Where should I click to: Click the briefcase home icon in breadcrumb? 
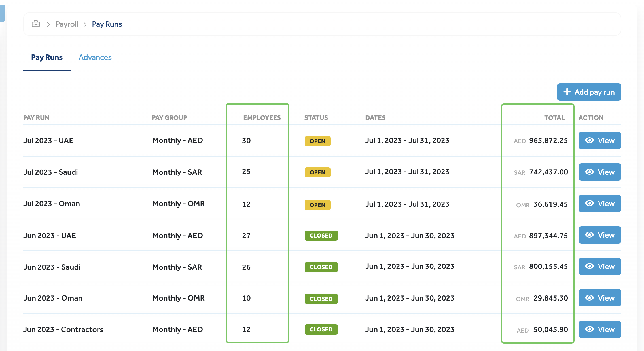36,24
